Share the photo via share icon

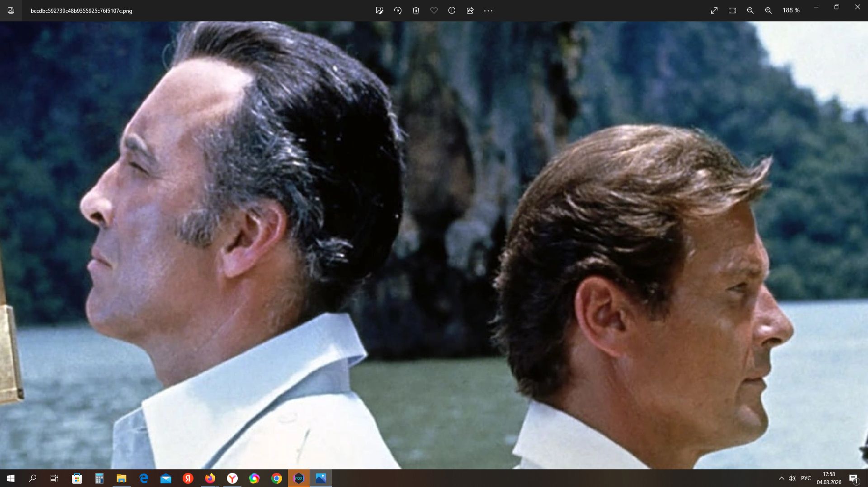[470, 10]
